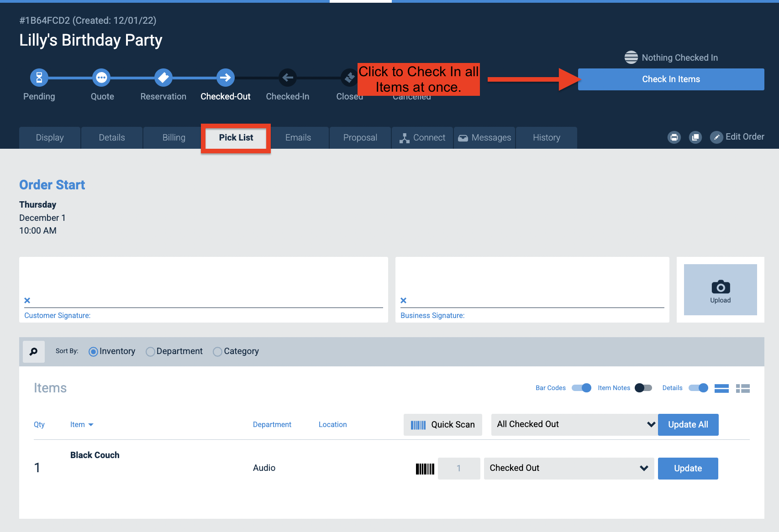
Task: Open Black Couch Checked Out status dropdown
Action: click(x=569, y=469)
